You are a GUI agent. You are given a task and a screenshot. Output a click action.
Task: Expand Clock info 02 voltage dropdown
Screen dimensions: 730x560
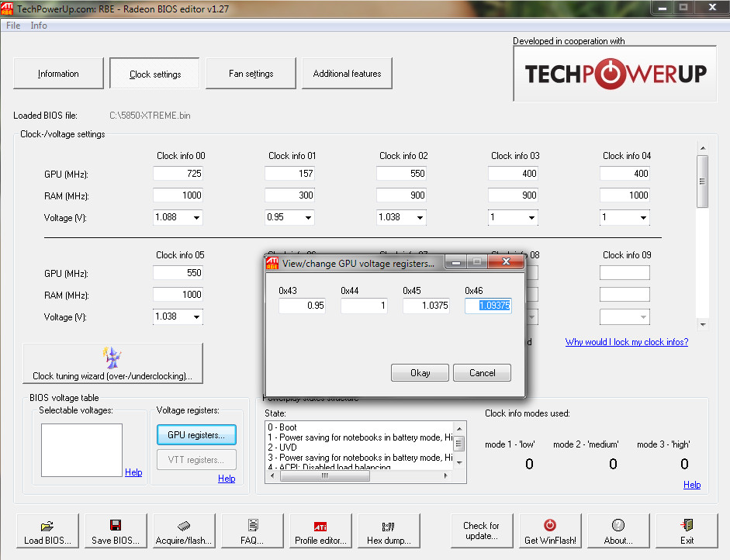point(420,217)
